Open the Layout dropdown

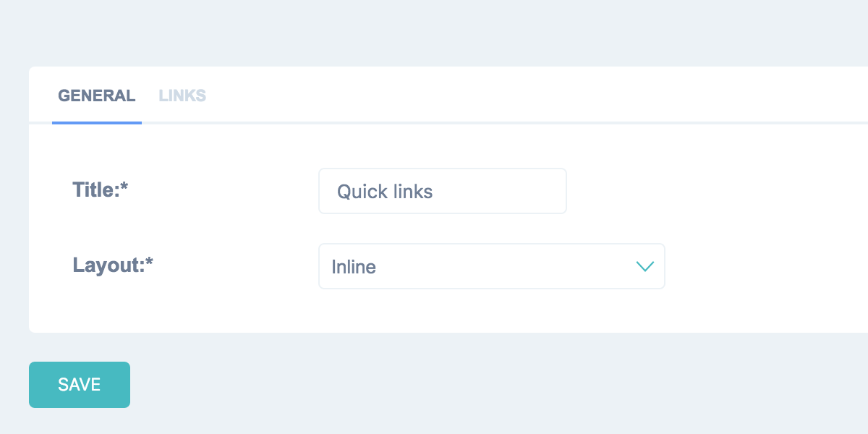[x=491, y=266]
